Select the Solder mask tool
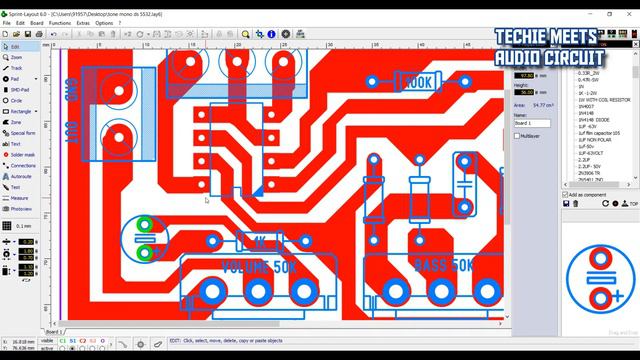The width and height of the screenshot is (640, 360). [20, 155]
